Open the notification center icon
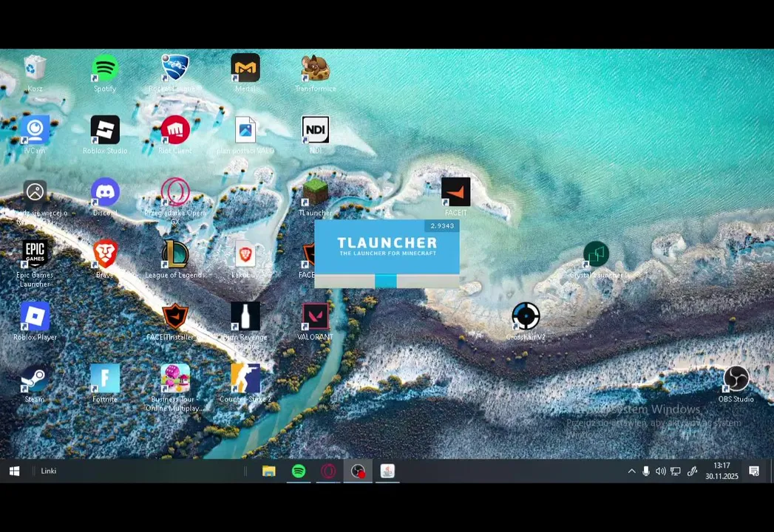This screenshot has height=532, width=774. tap(754, 471)
